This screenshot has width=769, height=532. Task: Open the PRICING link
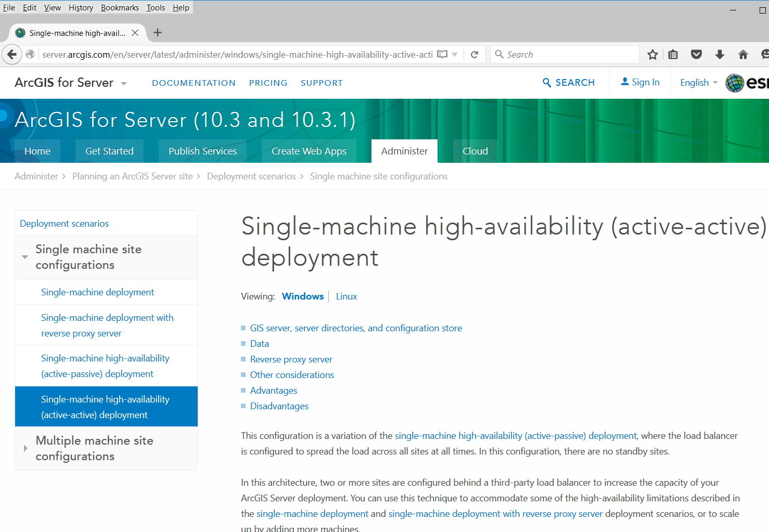tap(268, 83)
